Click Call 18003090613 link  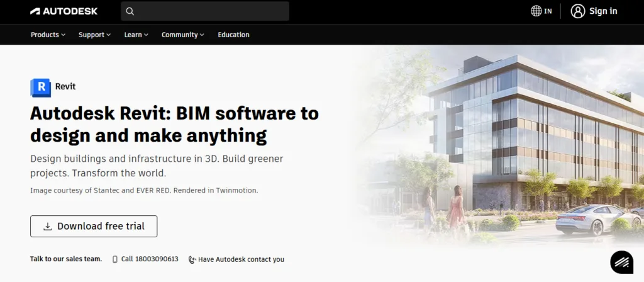pos(150,259)
